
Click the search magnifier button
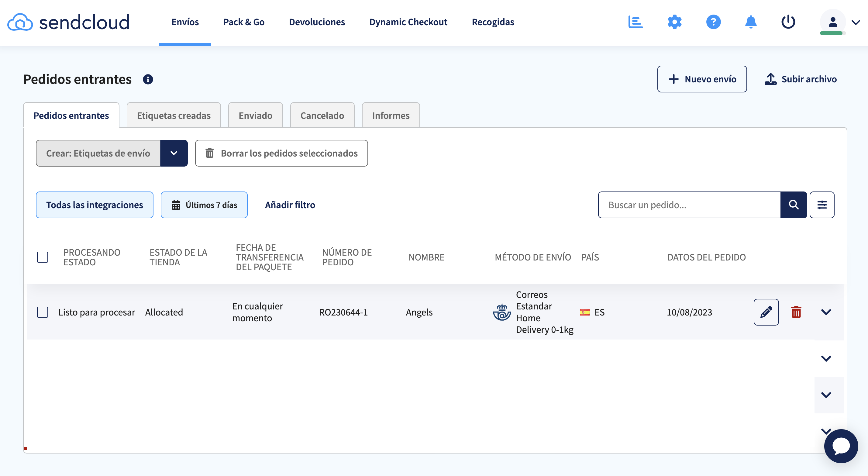[x=794, y=205]
